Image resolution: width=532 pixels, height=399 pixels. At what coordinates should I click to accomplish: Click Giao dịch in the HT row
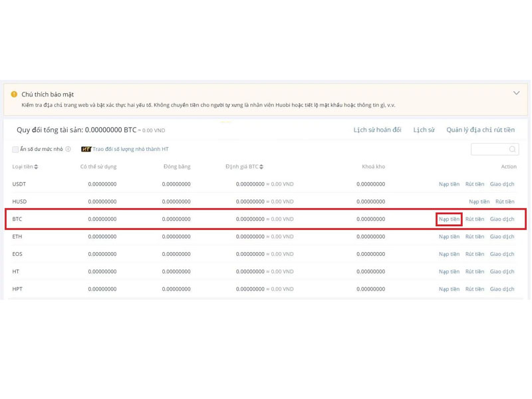(x=502, y=271)
